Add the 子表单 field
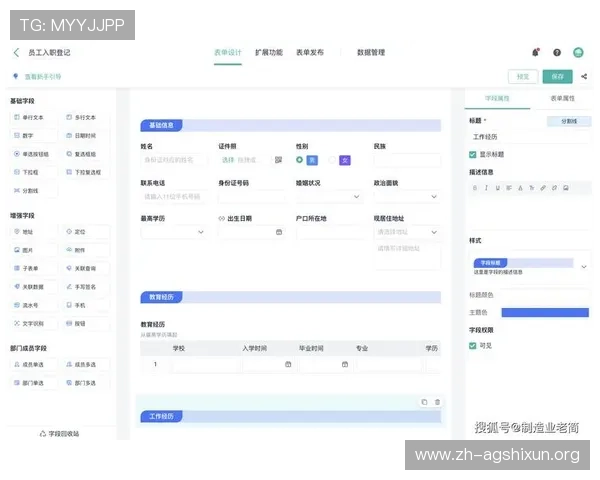The height and width of the screenshot is (480, 600). tap(33, 268)
